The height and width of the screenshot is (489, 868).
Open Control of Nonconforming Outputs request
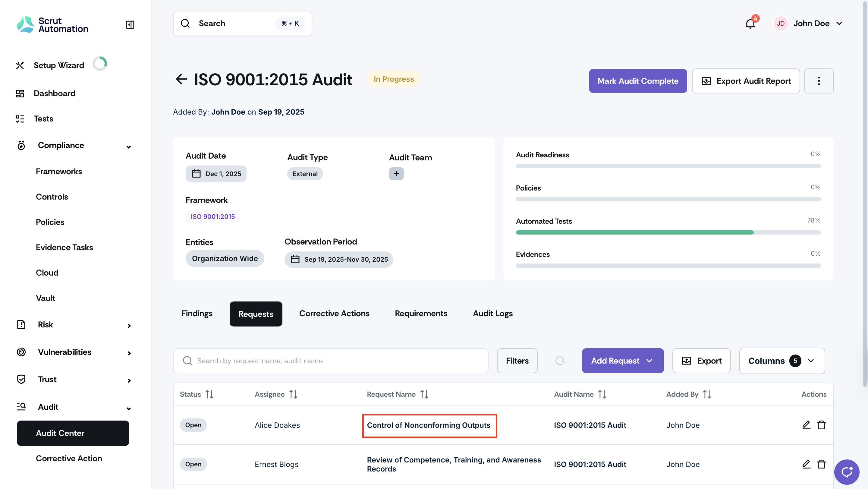[429, 425]
